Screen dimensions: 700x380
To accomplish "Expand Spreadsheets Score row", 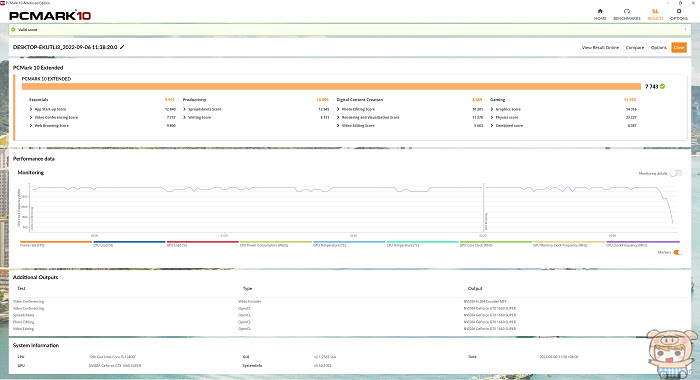I will [185, 109].
